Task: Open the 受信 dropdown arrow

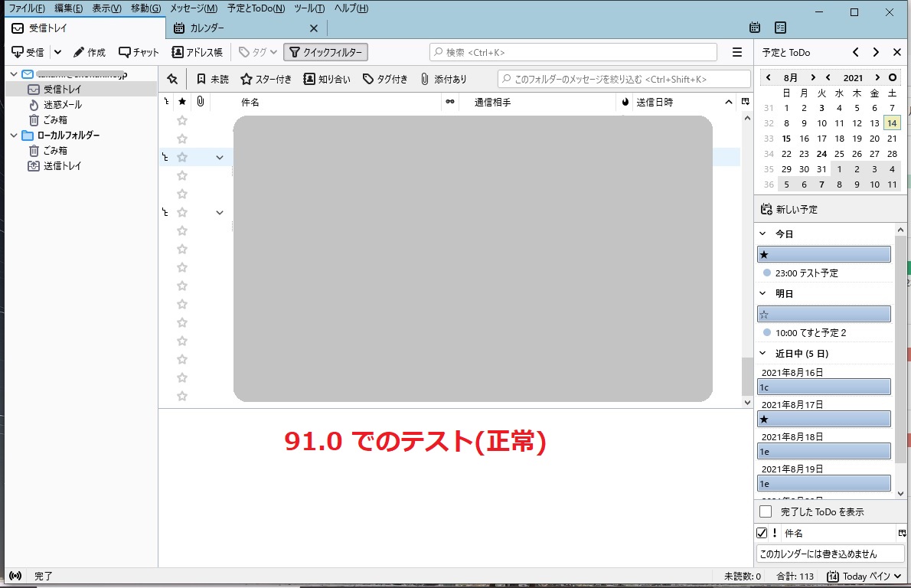Action: (57, 52)
